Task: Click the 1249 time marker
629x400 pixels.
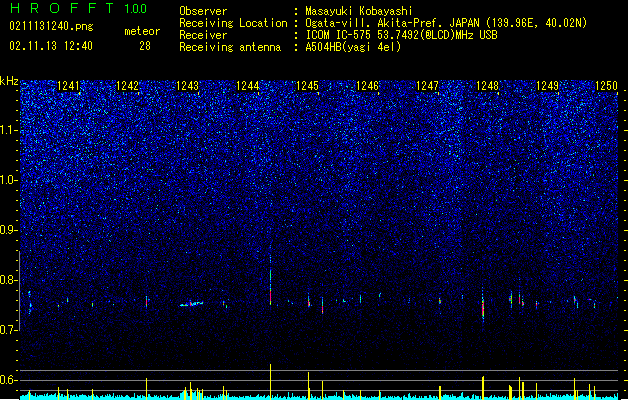Action: [x=547, y=86]
